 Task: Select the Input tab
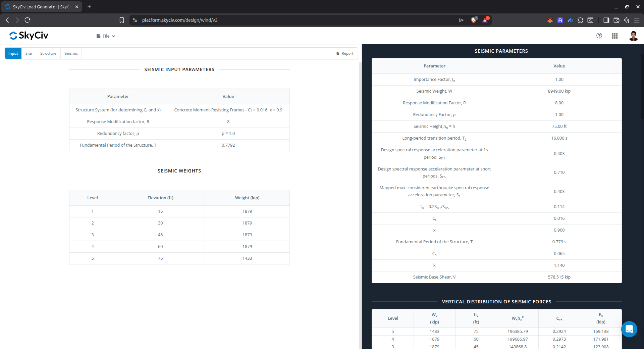click(13, 53)
